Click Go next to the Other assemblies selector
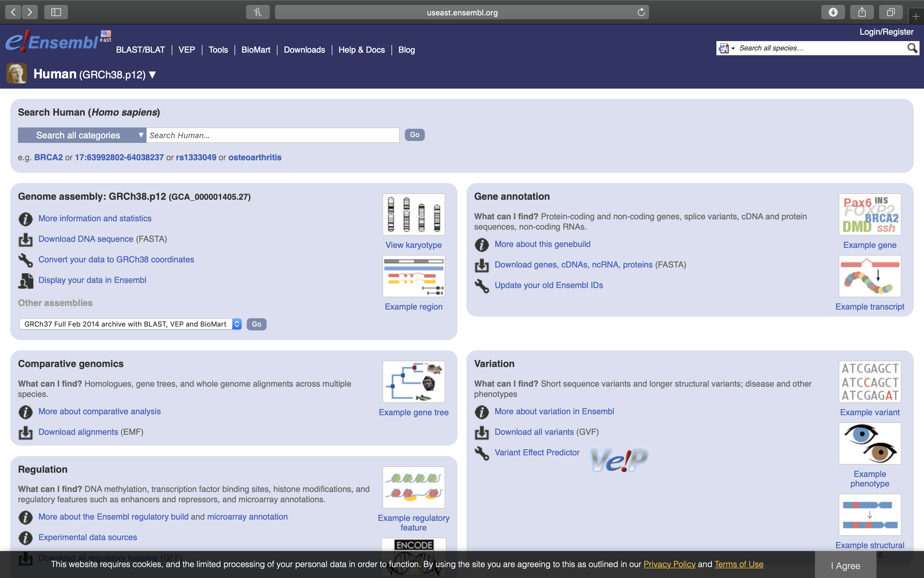 [257, 324]
